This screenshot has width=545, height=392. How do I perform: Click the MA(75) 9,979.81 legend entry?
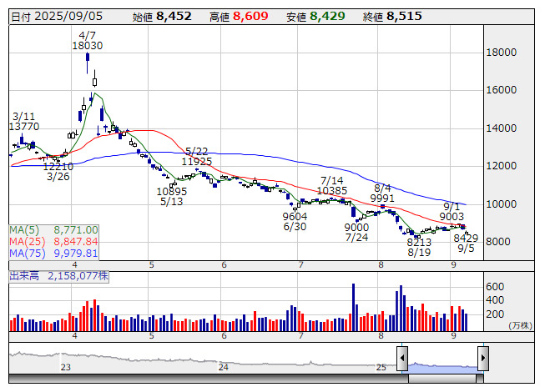(x=54, y=253)
